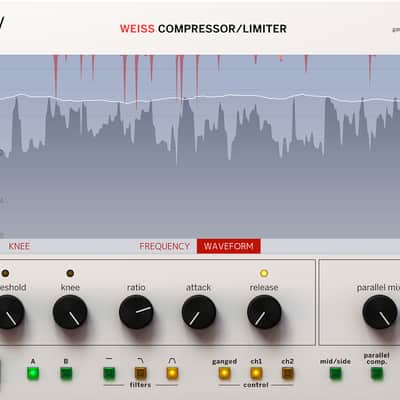
Task: Adjust the release knob
Action: pyautogui.click(x=264, y=312)
